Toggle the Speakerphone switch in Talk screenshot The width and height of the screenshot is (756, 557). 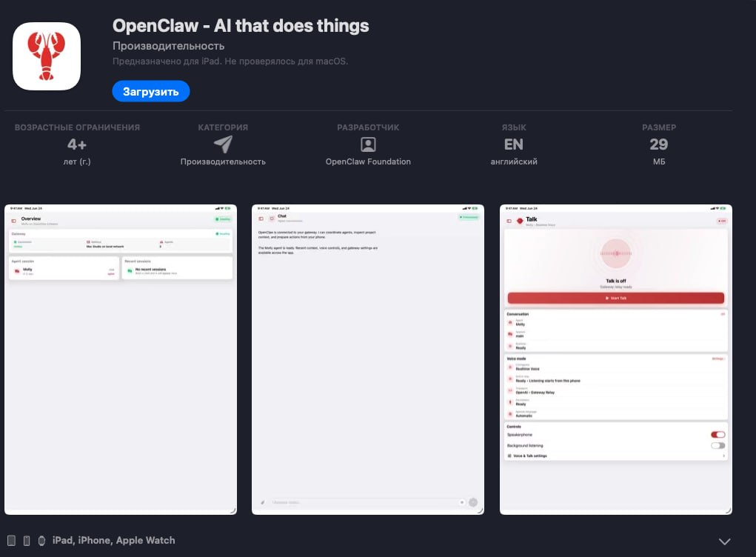(717, 435)
